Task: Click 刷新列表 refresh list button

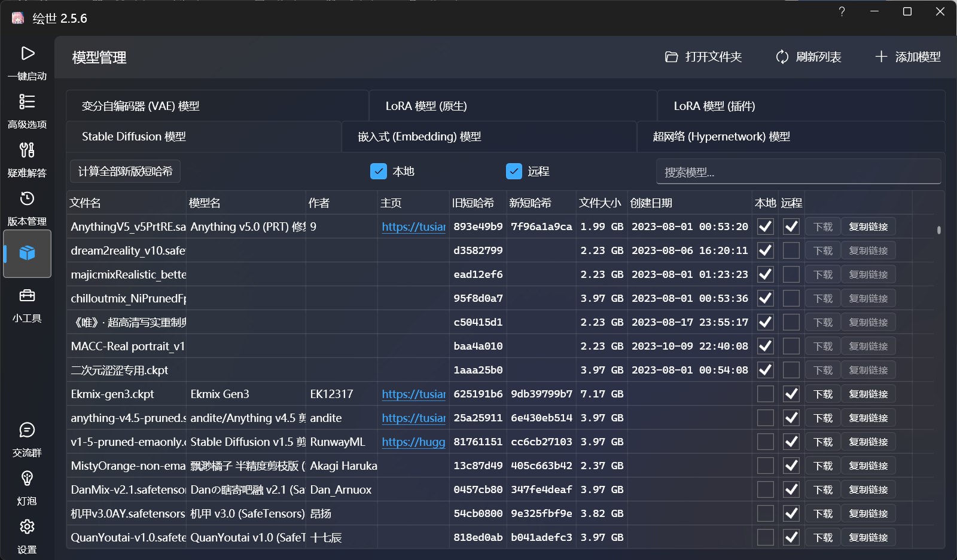Action: [x=808, y=57]
